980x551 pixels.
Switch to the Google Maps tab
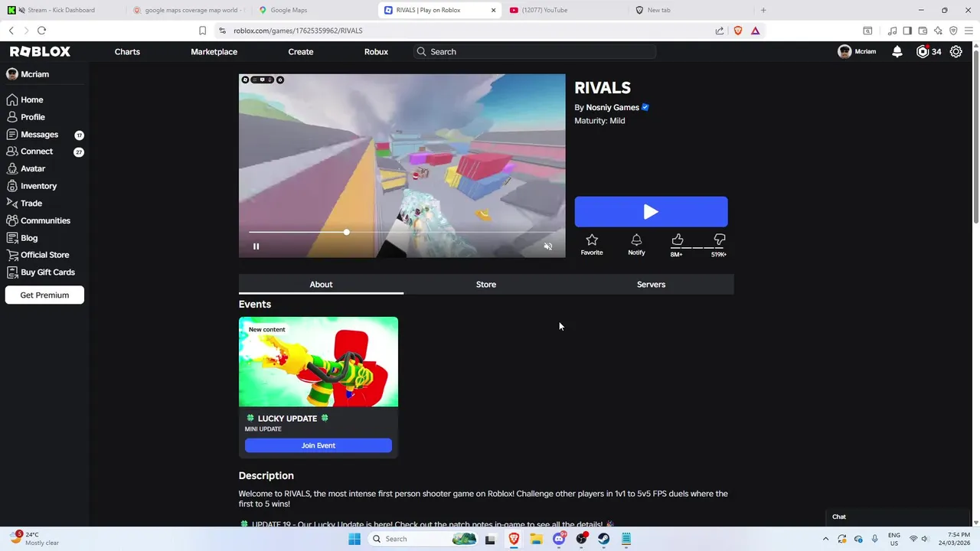[312, 10]
